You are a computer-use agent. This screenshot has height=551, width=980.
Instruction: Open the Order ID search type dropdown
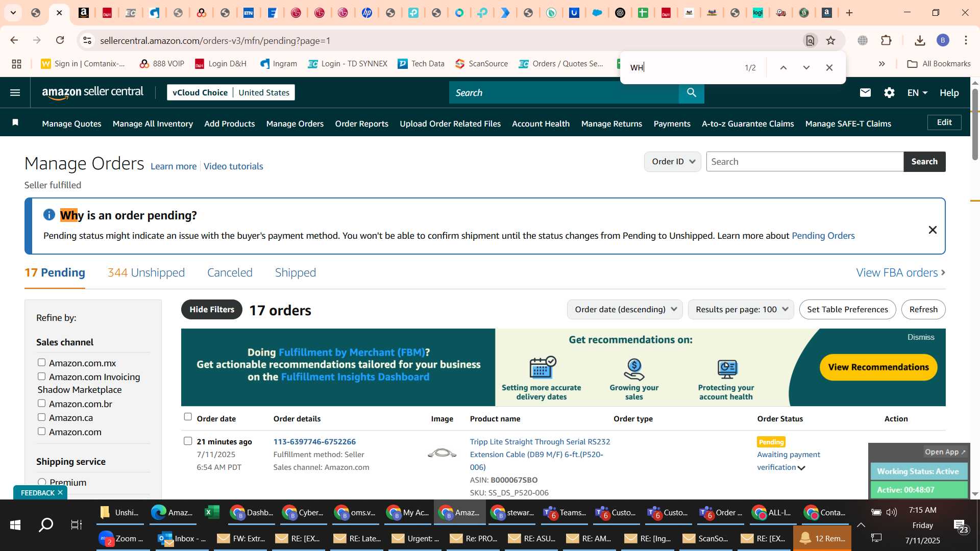(x=672, y=162)
